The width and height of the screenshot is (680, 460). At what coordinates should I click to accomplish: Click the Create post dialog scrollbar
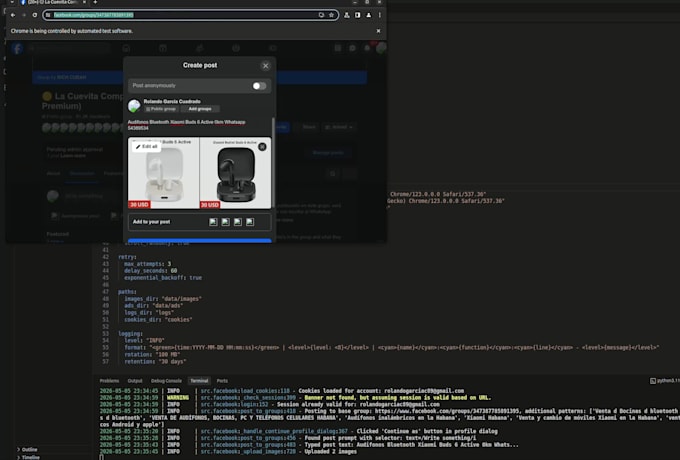click(x=273, y=163)
